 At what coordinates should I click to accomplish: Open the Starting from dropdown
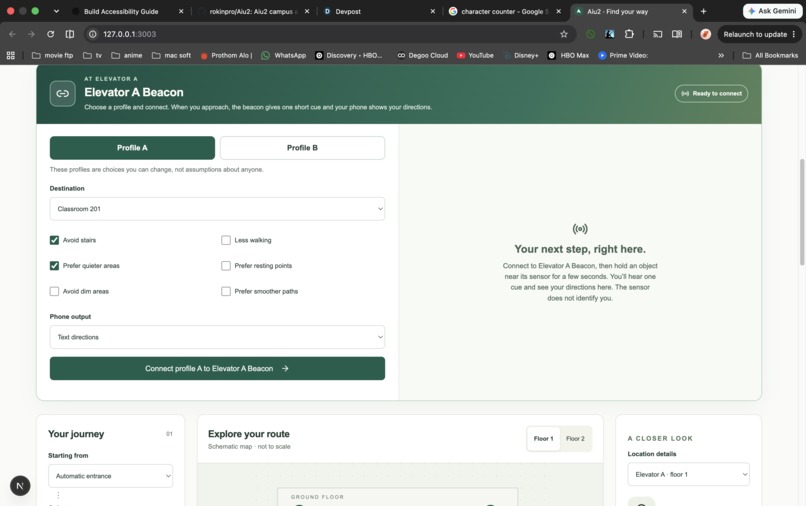pos(111,476)
